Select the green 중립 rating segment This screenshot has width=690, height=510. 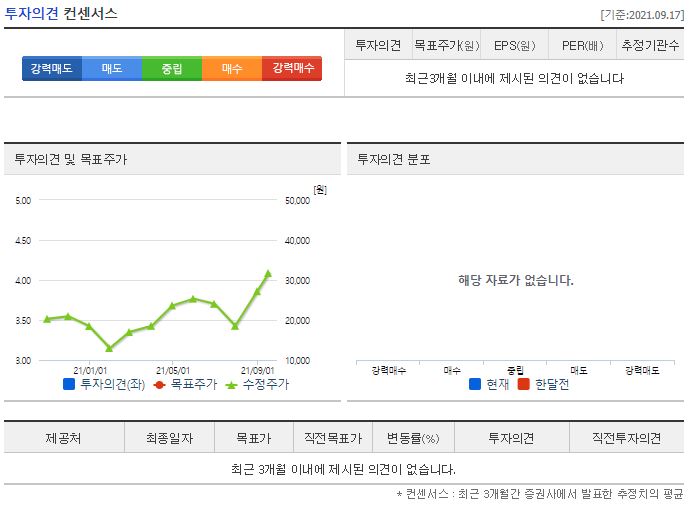(172, 68)
